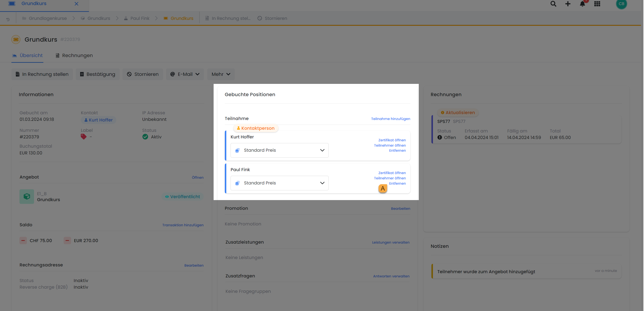Click the red label tag icon

tap(84, 137)
